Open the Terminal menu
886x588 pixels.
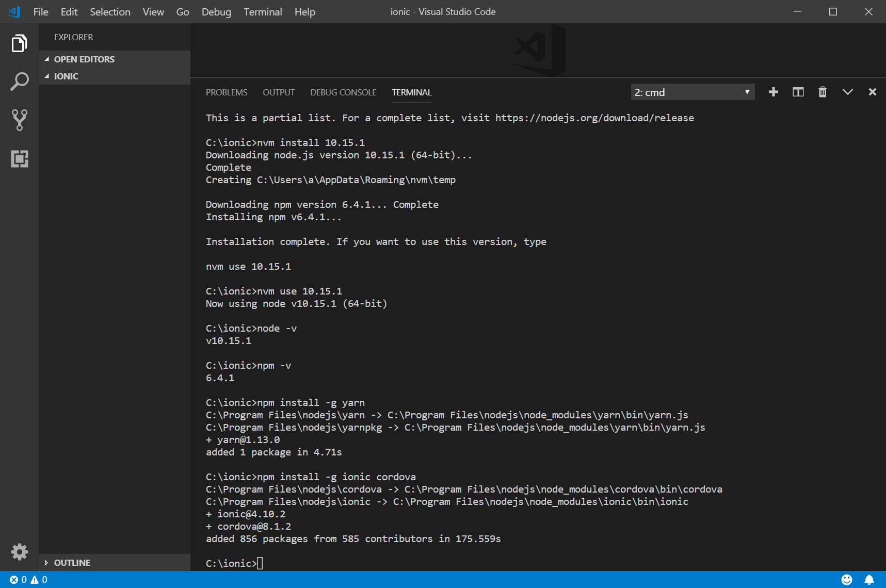point(263,12)
